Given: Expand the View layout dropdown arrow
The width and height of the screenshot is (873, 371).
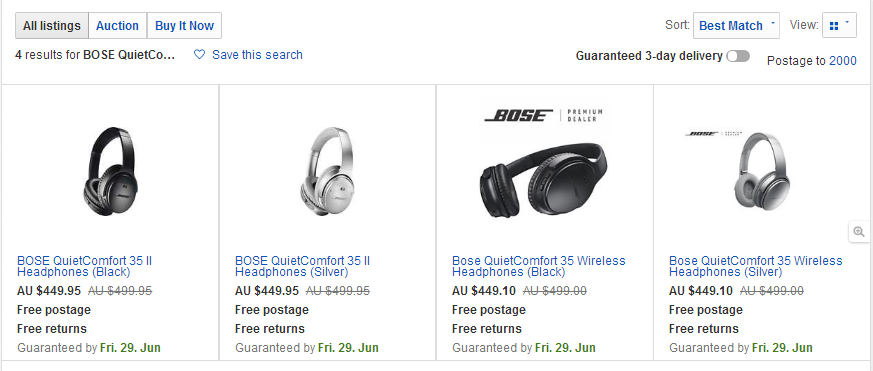Looking at the screenshot, I should click(x=847, y=23).
